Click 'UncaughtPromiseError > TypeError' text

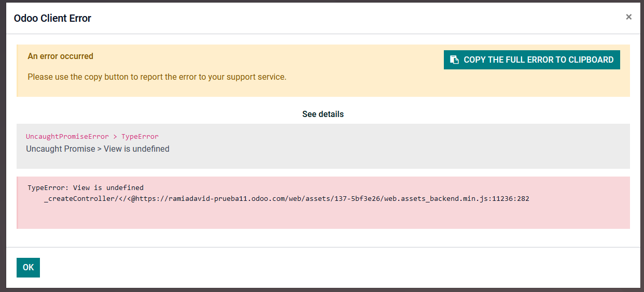coord(92,137)
